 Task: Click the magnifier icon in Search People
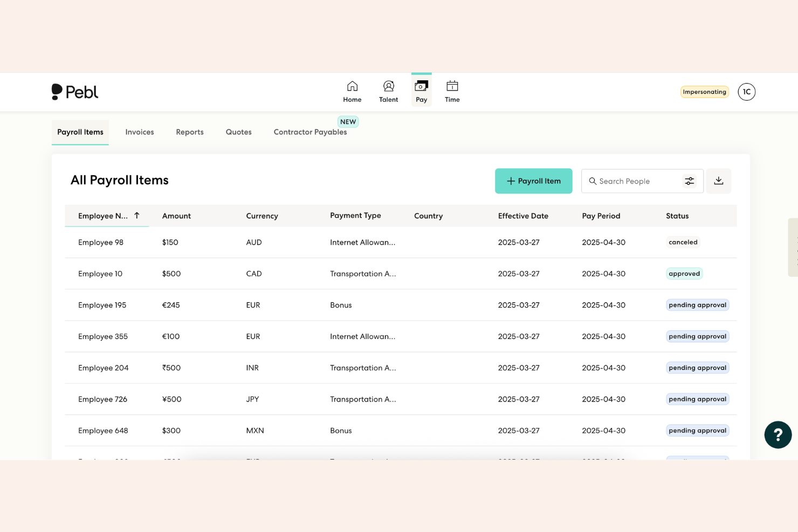pos(593,181)
